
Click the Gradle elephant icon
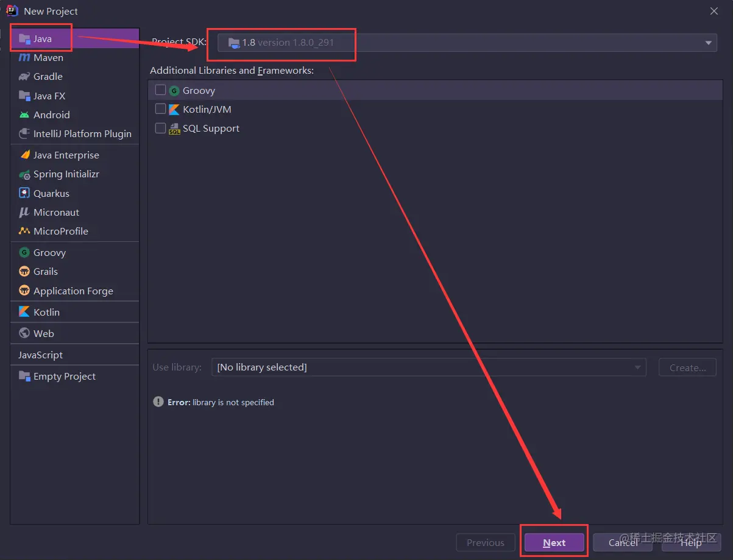pyautogui.click(x=24, y=77)
